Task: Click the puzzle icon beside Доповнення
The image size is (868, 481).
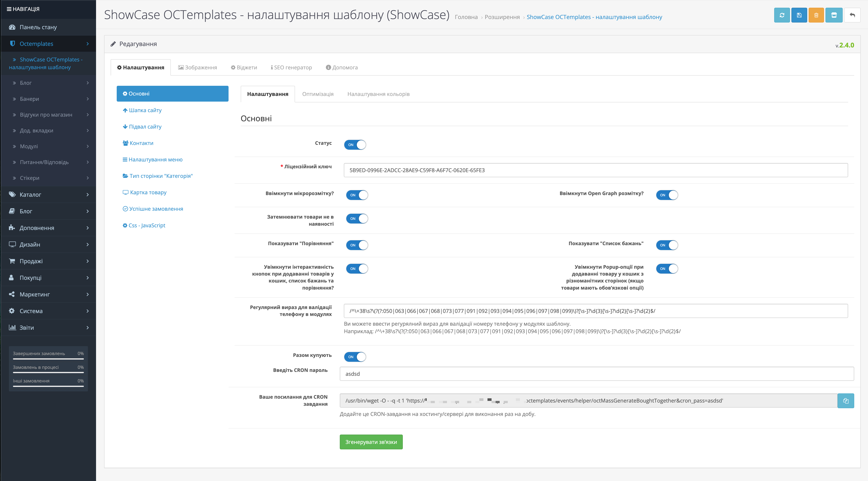Action: (x=12, y=228)
